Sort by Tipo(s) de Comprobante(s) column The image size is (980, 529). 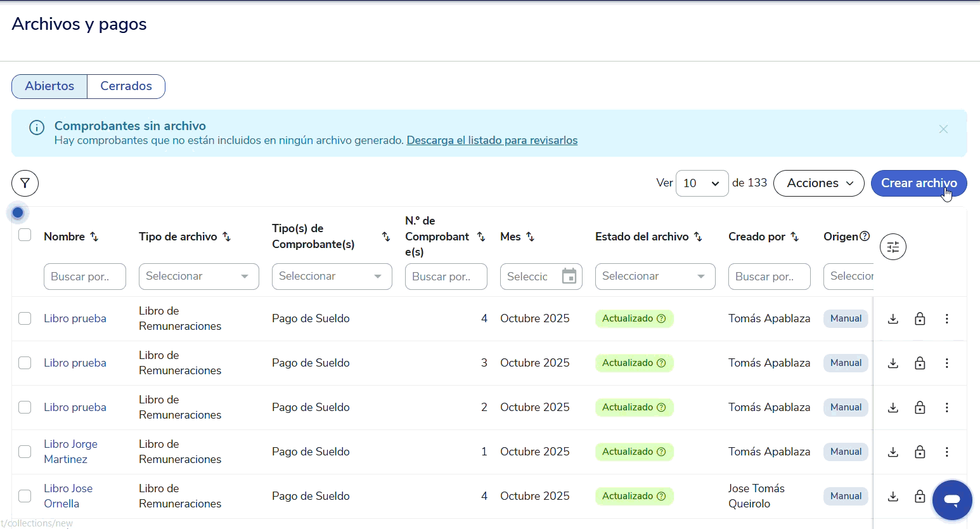(386, 237)
